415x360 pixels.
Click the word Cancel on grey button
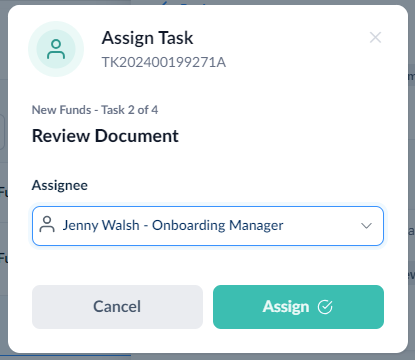117,306
